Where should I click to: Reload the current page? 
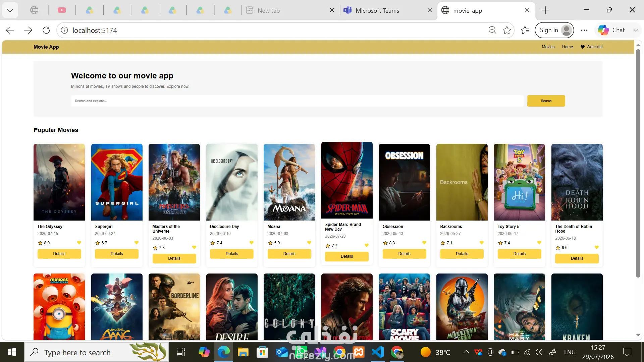click(46, 30)
